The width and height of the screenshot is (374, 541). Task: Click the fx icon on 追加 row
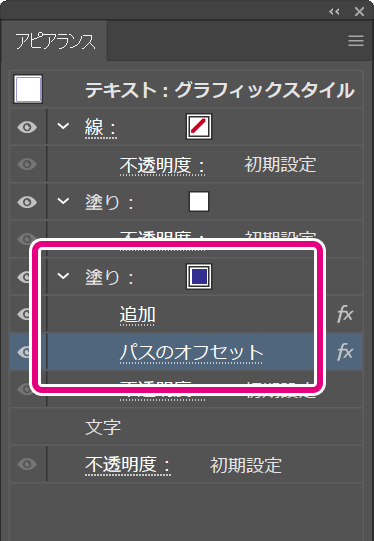[345, 314]
